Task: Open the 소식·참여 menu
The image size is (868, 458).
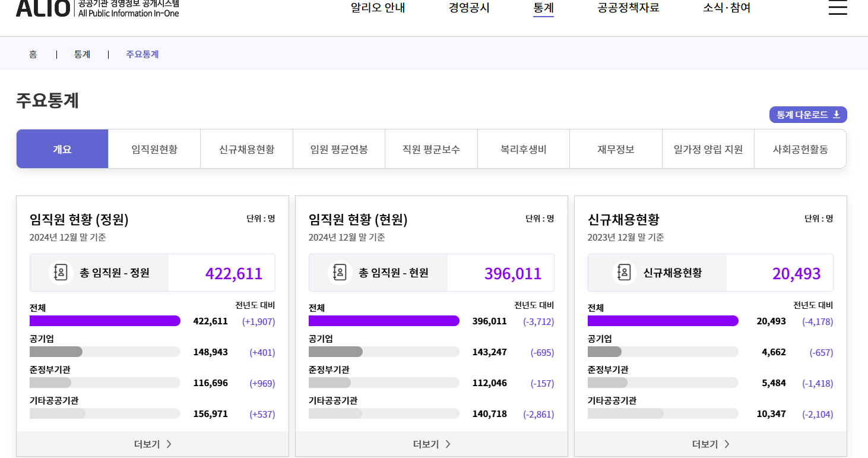Action: click(x=727, y=8)
